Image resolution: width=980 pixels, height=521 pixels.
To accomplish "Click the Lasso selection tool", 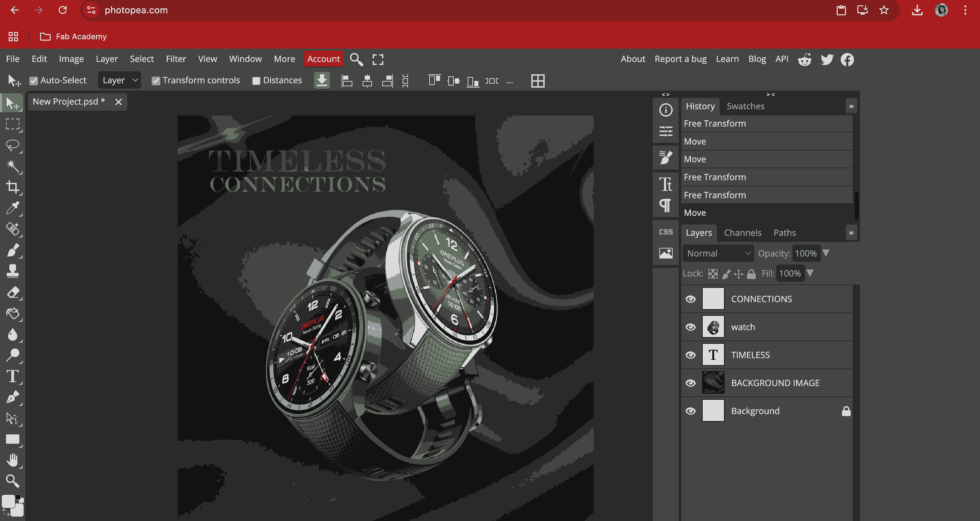I will pyautogui.click(x=13, y=145).
